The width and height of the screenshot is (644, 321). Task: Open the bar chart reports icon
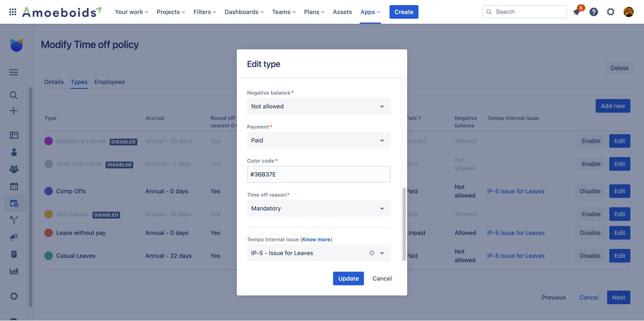(14, 271)
